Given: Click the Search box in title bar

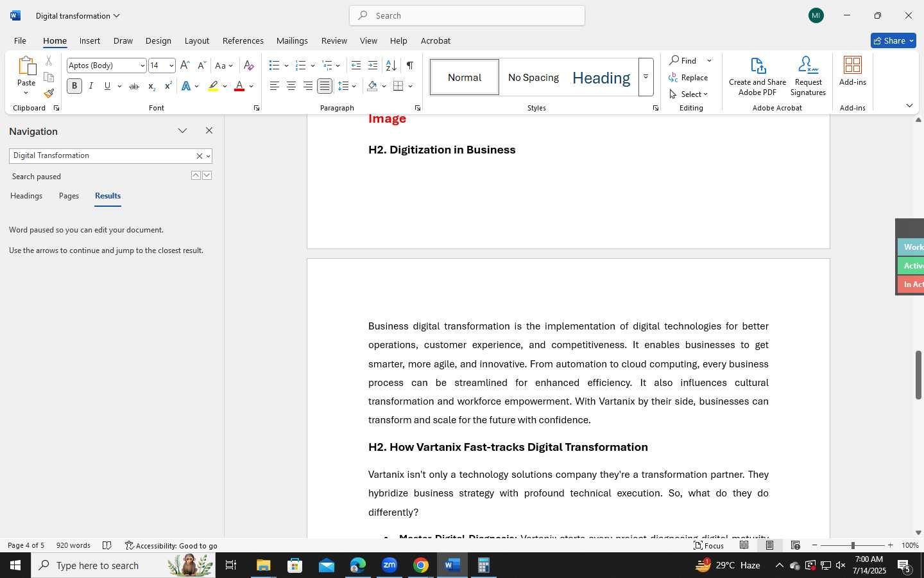Looking at the screenshot, I should (x=467, y=15).
